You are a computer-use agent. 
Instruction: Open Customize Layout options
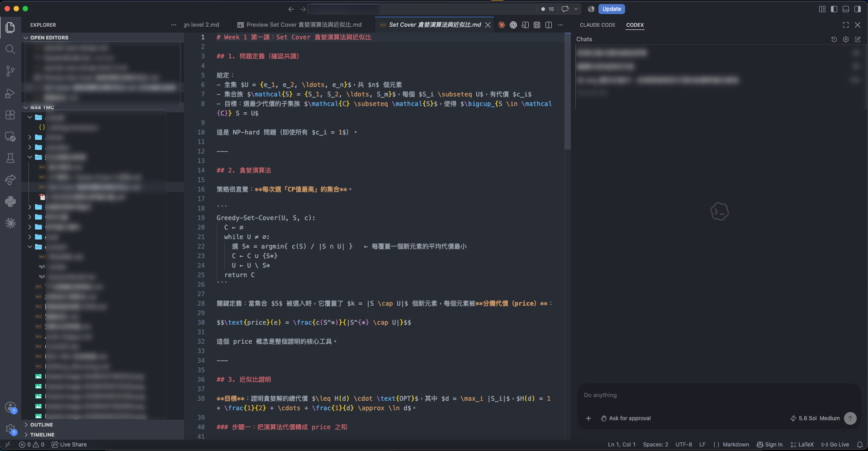(x=822, y=9)
